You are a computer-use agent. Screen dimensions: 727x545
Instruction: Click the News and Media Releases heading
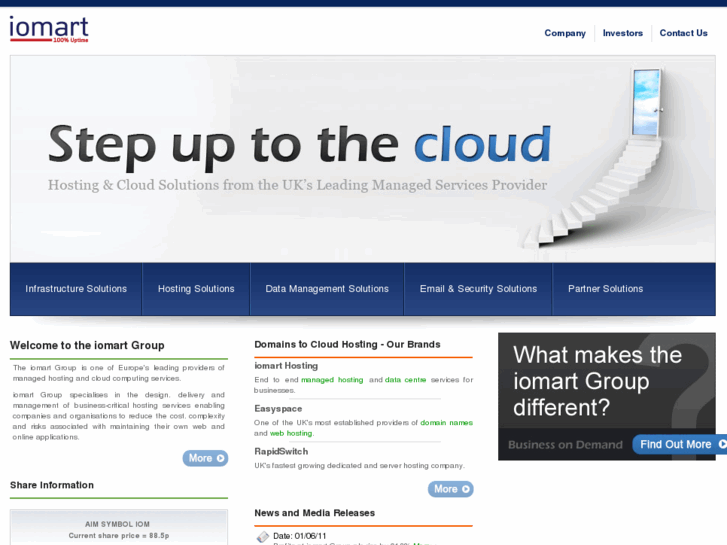tap(314, 513)
